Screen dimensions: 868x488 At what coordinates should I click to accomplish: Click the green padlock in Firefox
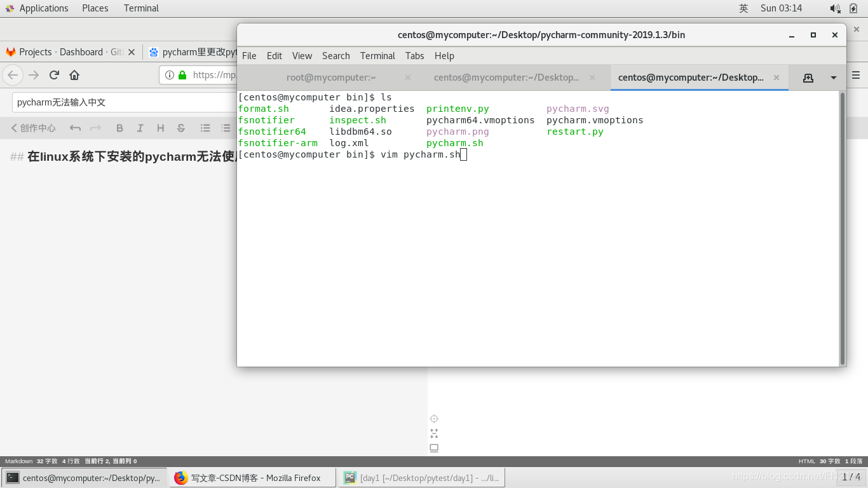click(x=182, y=75)
